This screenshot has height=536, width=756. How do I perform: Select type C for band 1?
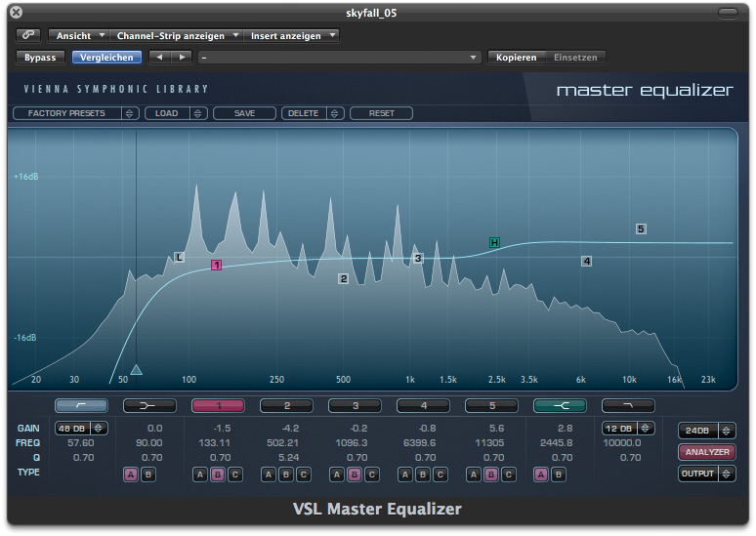tap(235, 474)
